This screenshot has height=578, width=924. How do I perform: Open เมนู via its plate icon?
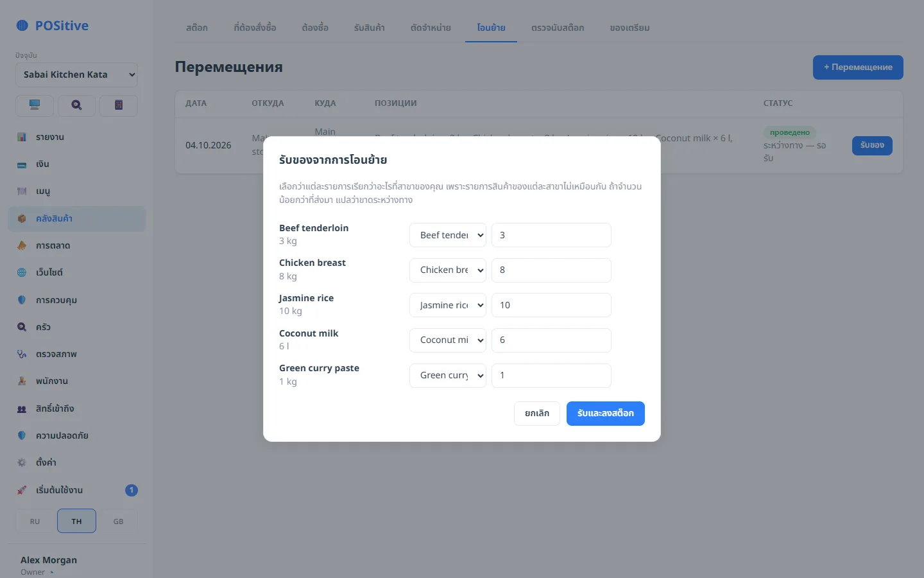pos(22,191)
